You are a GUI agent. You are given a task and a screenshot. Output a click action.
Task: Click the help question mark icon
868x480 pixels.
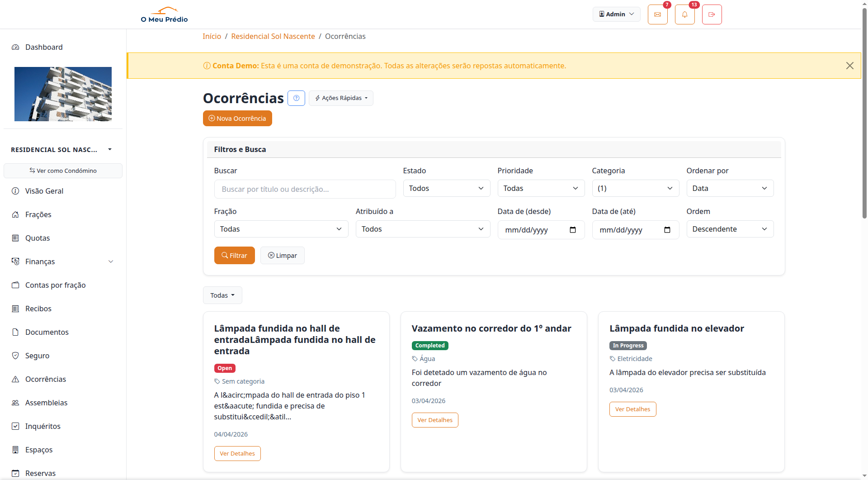click(296, 98)
